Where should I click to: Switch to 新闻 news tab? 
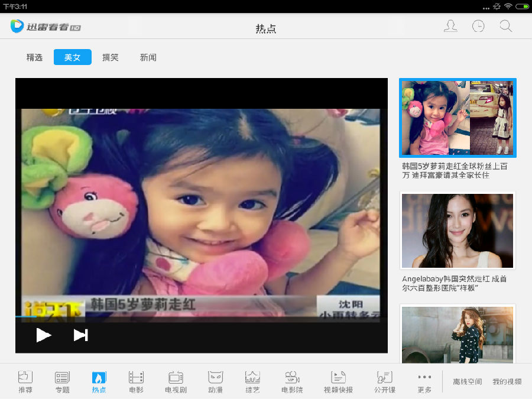[148, 57]
